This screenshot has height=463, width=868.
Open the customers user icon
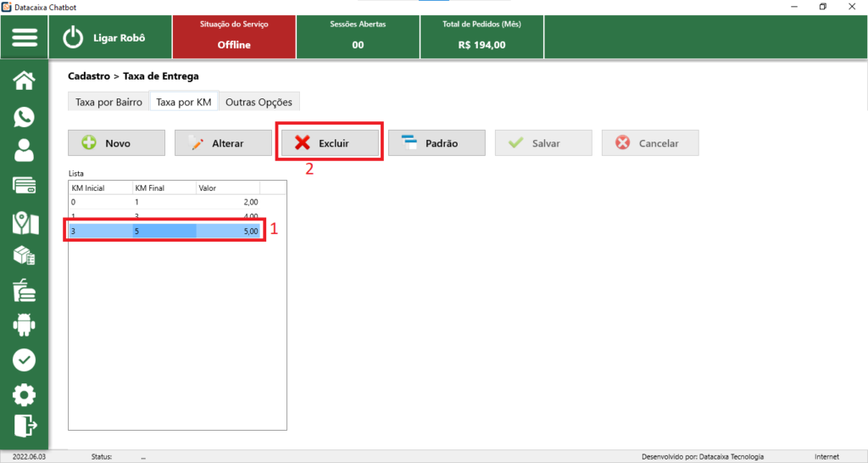pyautogui.click(x=25, y=151)
